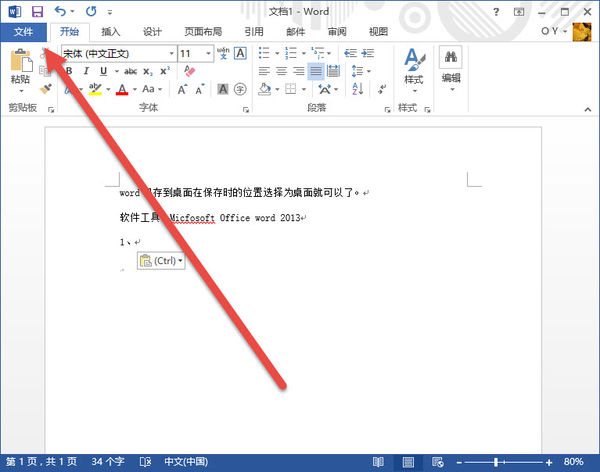Image resolution: width=600 pixels, height=472 pixels.
Task: Justify paragraph text
Action: [316, 71]
